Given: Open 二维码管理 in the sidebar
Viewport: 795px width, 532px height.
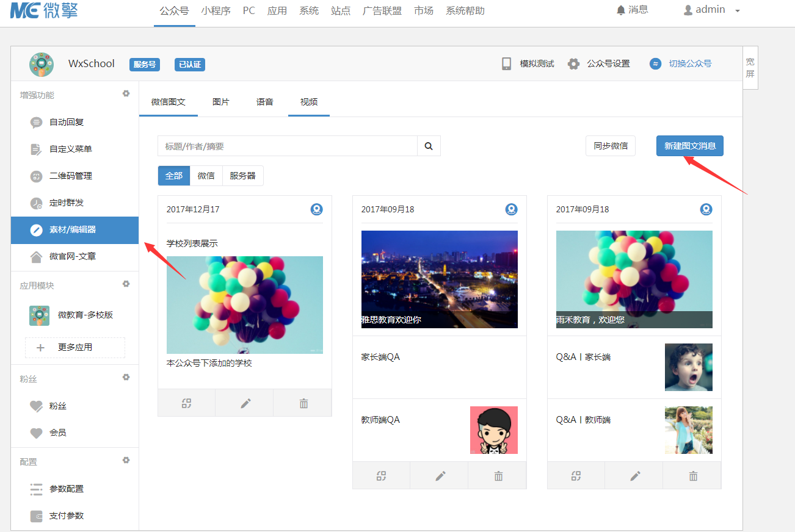Looking at the screenshot, I should (74, 176).
